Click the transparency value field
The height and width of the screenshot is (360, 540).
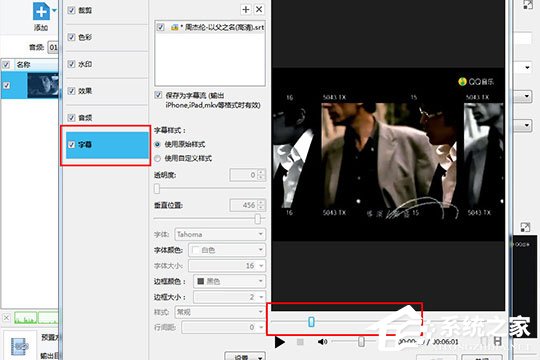248,175
